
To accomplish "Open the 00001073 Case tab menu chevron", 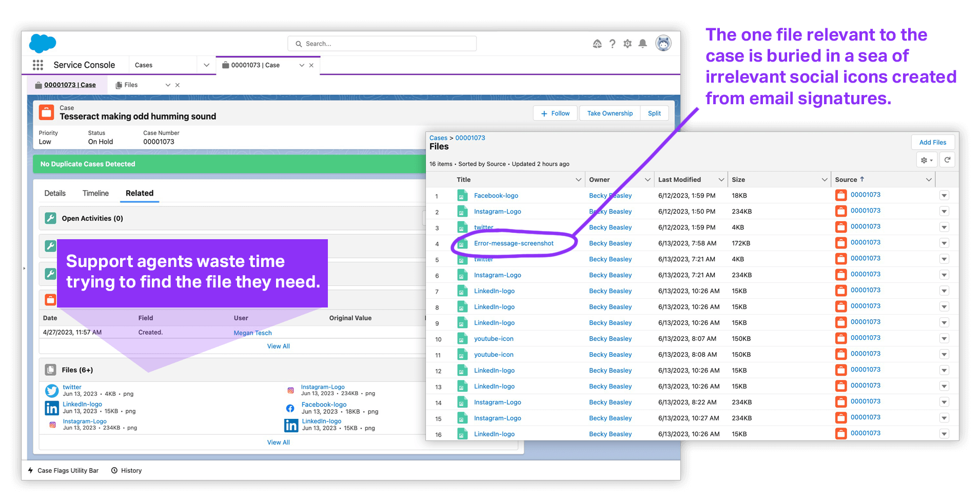I will (302, 65).
